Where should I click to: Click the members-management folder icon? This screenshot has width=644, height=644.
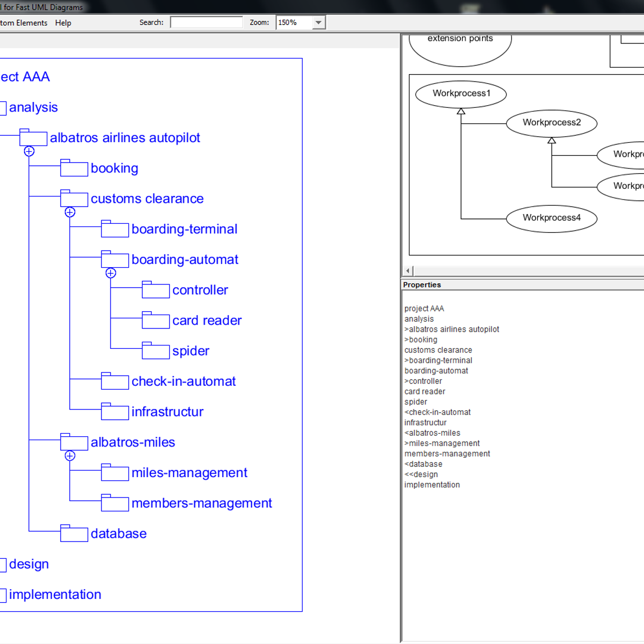115,503
